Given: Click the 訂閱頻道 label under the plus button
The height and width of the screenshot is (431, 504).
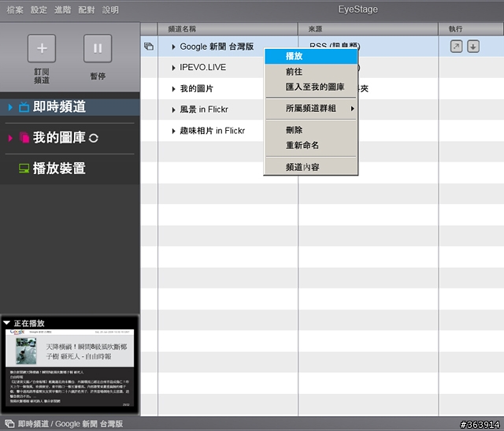Looking at the screenshot, I should point(42,76).
